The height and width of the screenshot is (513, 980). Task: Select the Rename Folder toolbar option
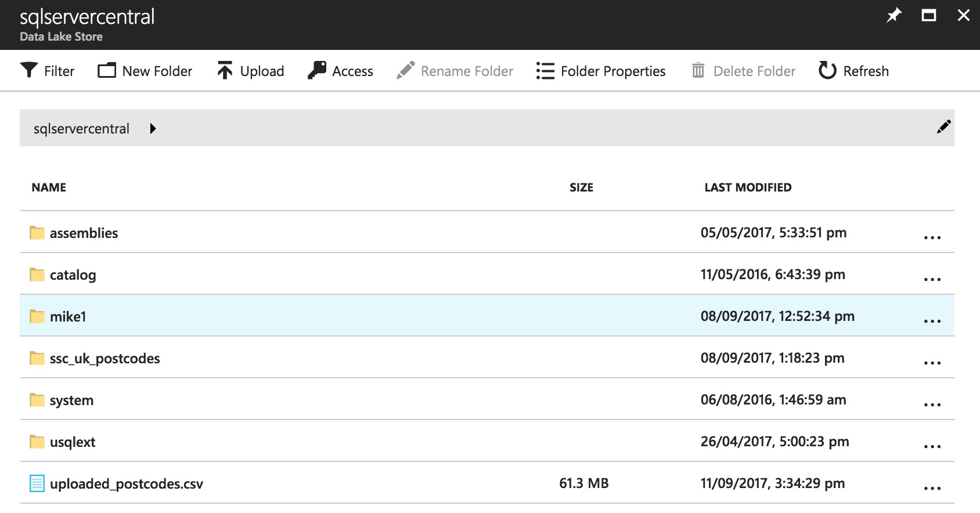455,71
